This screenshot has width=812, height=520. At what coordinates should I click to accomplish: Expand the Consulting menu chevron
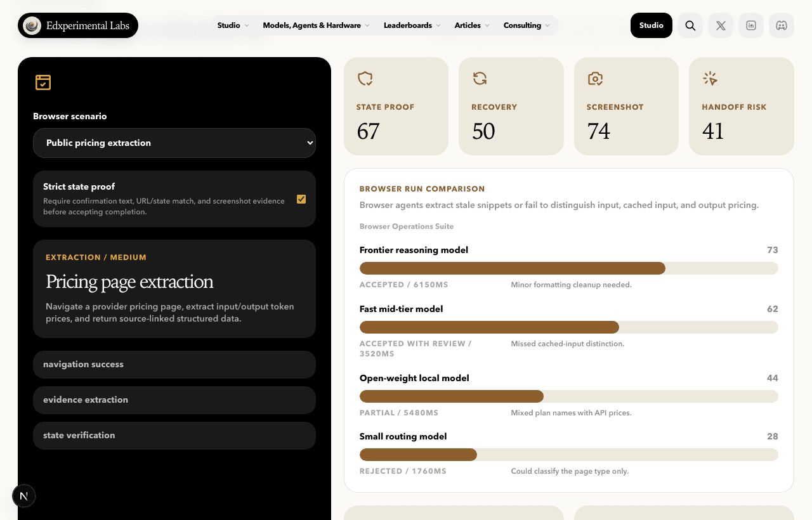(547, 25)
